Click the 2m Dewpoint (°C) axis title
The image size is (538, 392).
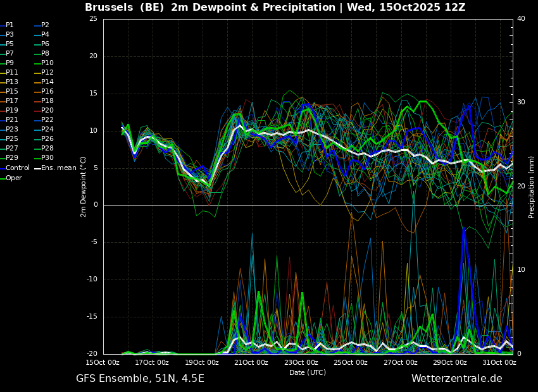tap(84, 187)
